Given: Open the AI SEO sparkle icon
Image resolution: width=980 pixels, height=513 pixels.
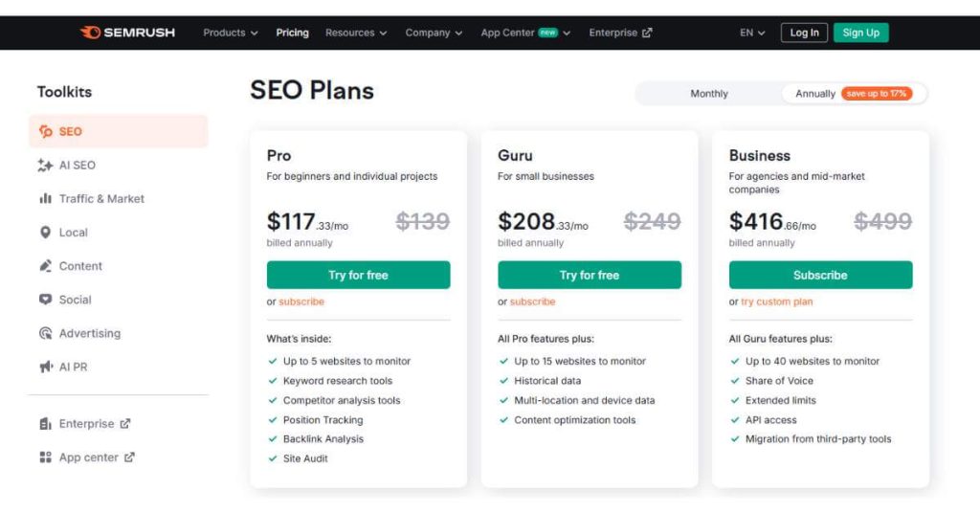Looking at the screenshot, I should [45, 166].
